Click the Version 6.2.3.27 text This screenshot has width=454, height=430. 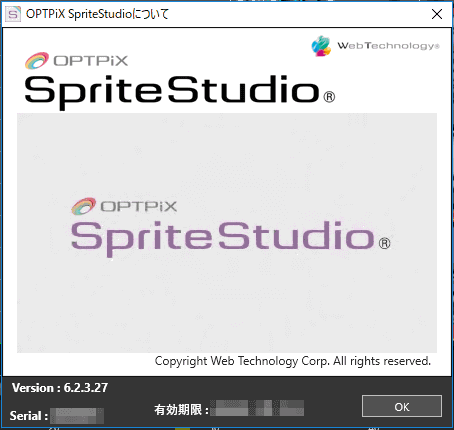(x=60, y=388)
